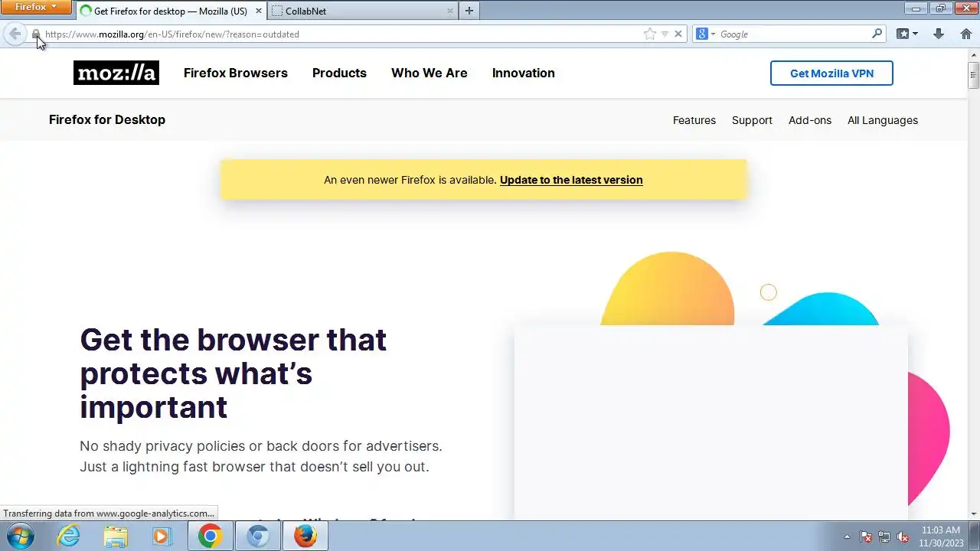Open the Add-ons link
The height and width of the screenshot is (551, 980).
[810, 120]
